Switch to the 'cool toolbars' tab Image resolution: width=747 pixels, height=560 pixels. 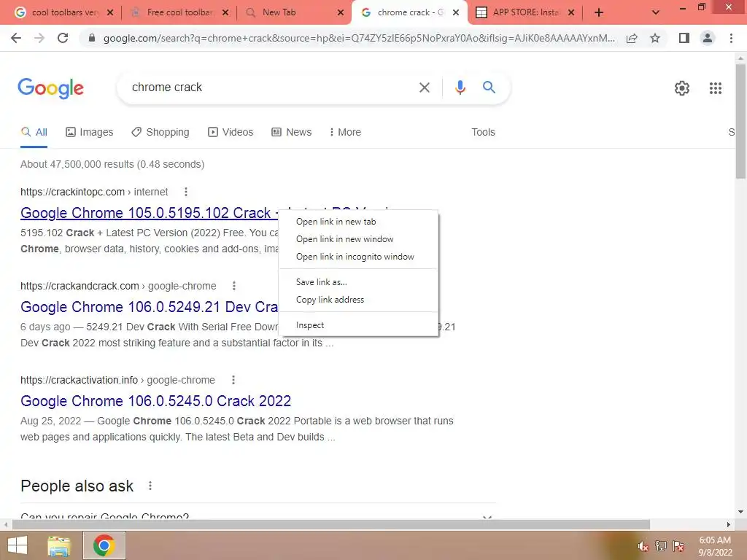pyautogui.click(x=64, y=13)
